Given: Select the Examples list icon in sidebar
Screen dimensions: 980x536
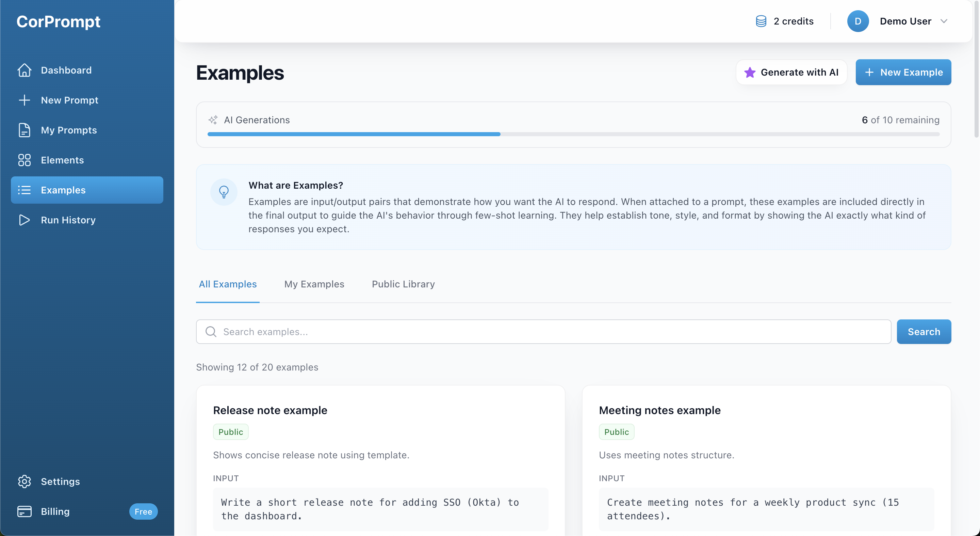Looking at the screenshot, I should (x=24, y=190).
